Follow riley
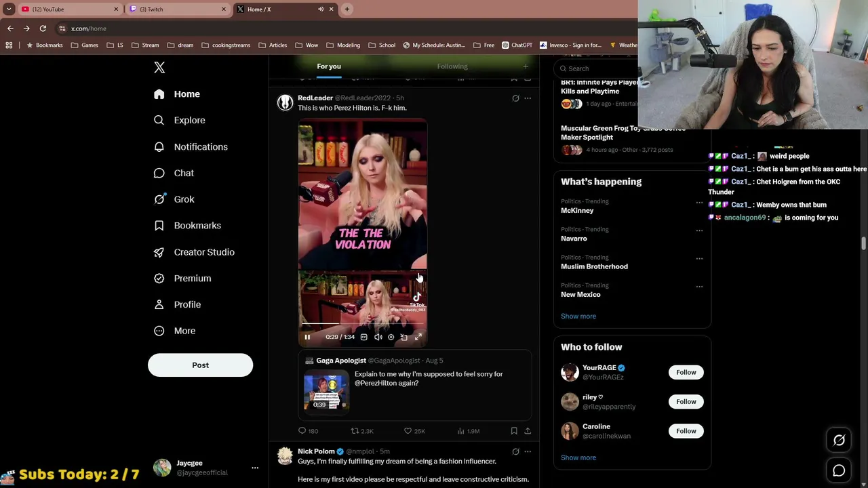This screenshot has height=488, width=868. 686,402
